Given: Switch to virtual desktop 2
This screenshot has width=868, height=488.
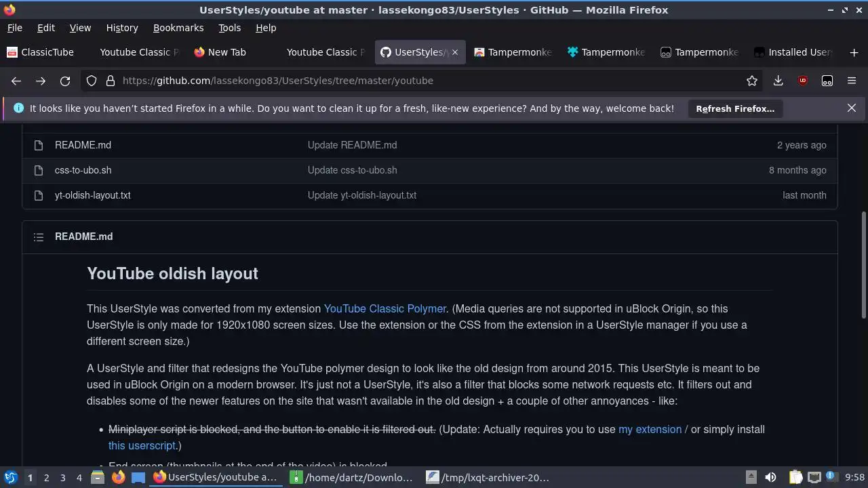Looking at the screenshot, I should click(x=46, y=477).
